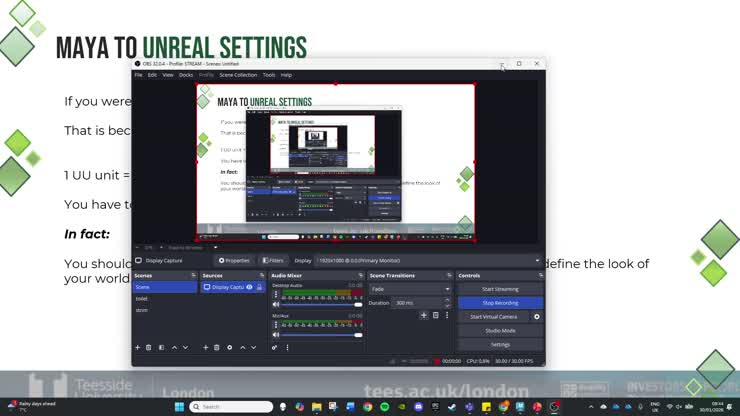The image size is (740, 416).
Task: Open the Edit menu
Action: pyautogui.click(x=152, y=75)
